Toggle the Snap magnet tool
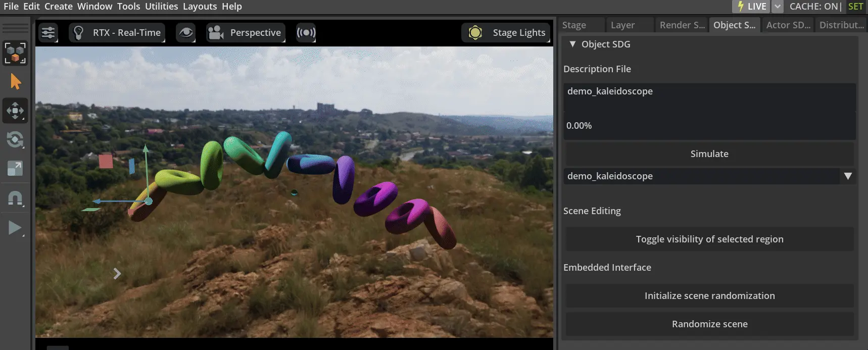868x350 pixels. 15,197
